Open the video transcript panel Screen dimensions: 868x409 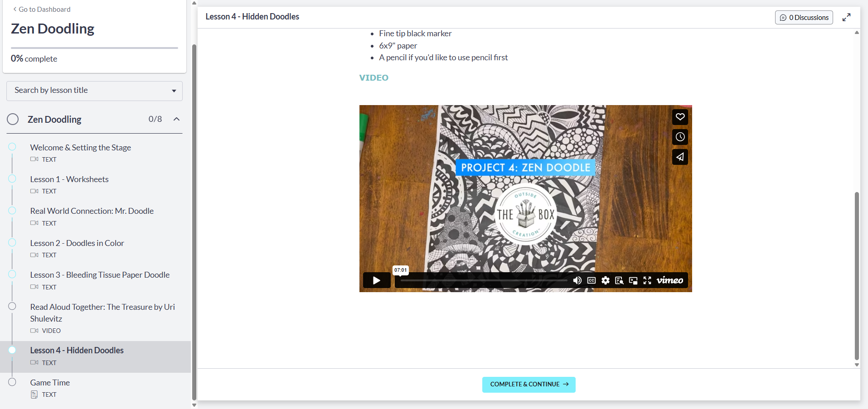[x=619, y=280]
